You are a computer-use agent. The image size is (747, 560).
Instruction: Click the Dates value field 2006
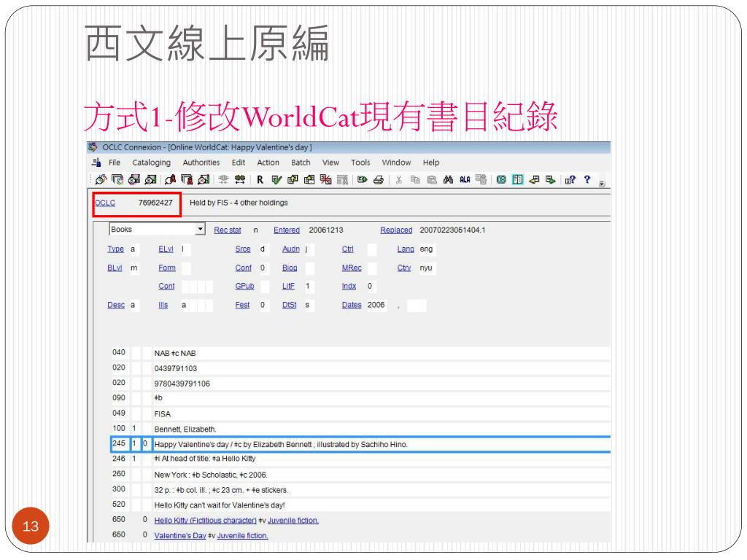tap(376, 305)
